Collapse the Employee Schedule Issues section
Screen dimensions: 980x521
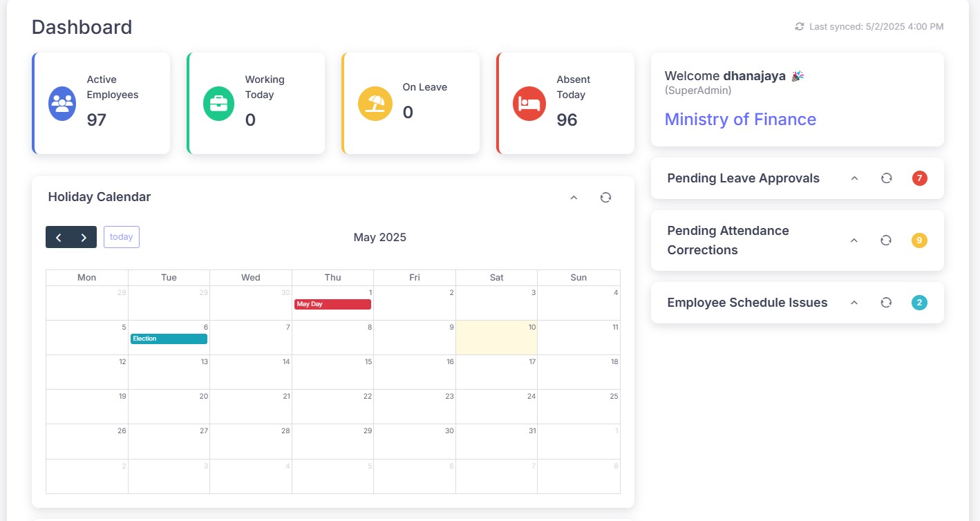(854, 302)
